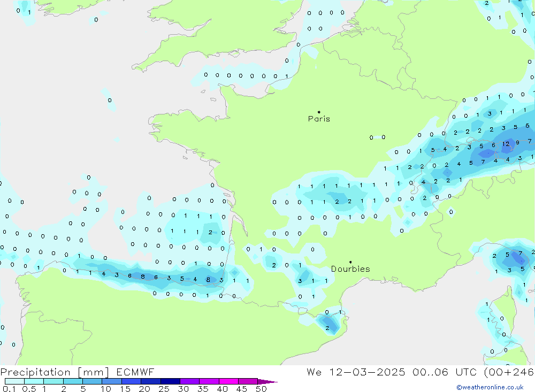
Task: Click the We weekday abbreviation
Action: tap(314, 372)
